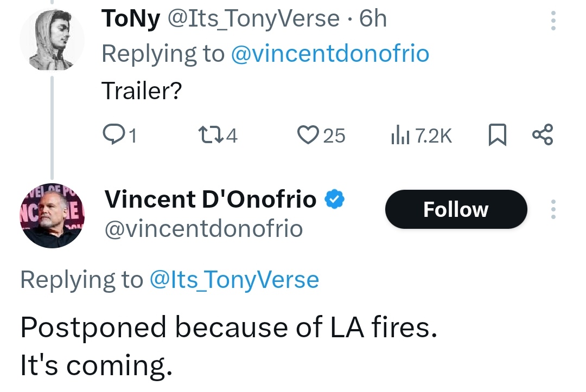Open Vincent D'Onofrio's profile picture
Image resolution: width=586 pixels, height=392 pixels.
point(52,216)
